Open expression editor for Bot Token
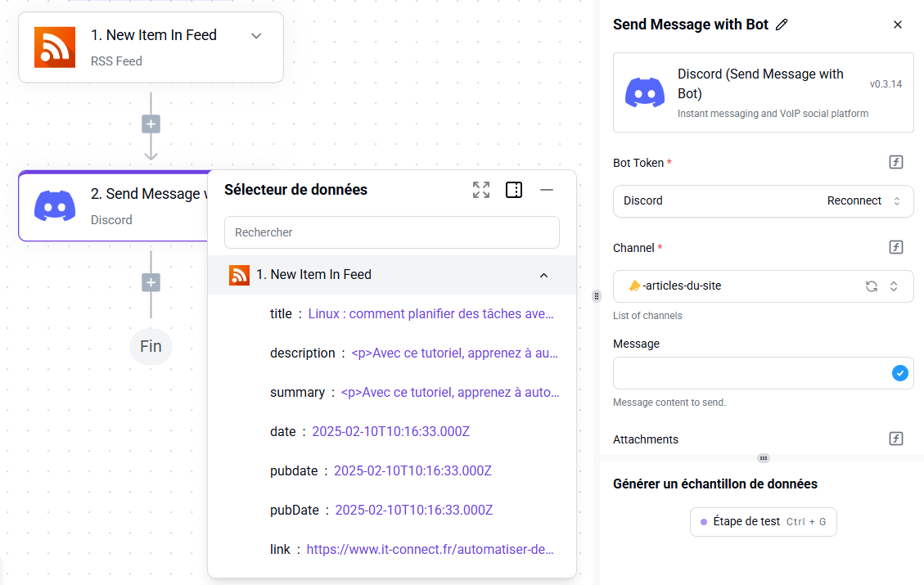 pyautogui.click(x=896, y=162)
